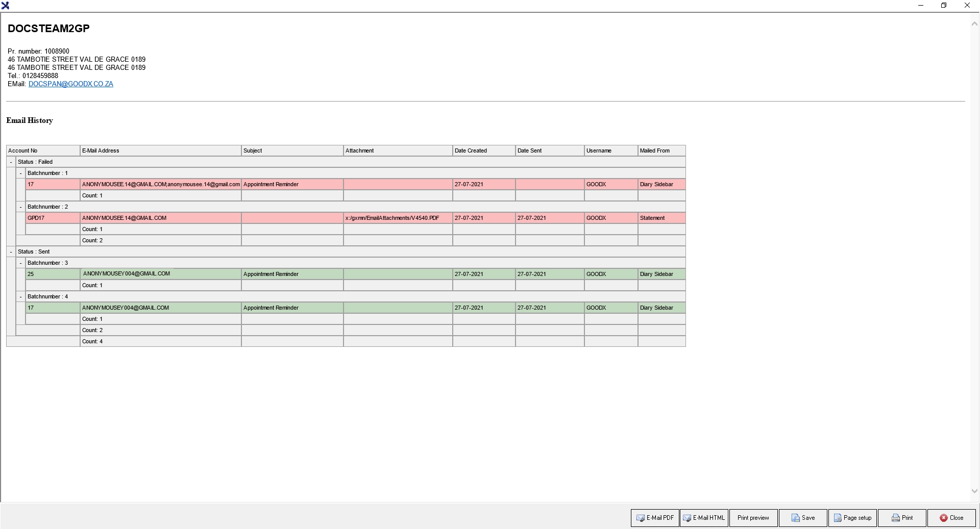This screenshot has height=529, width=980.
Task: Select account 17 in Batchnumber 1
Action: click(x=53, y=184)
